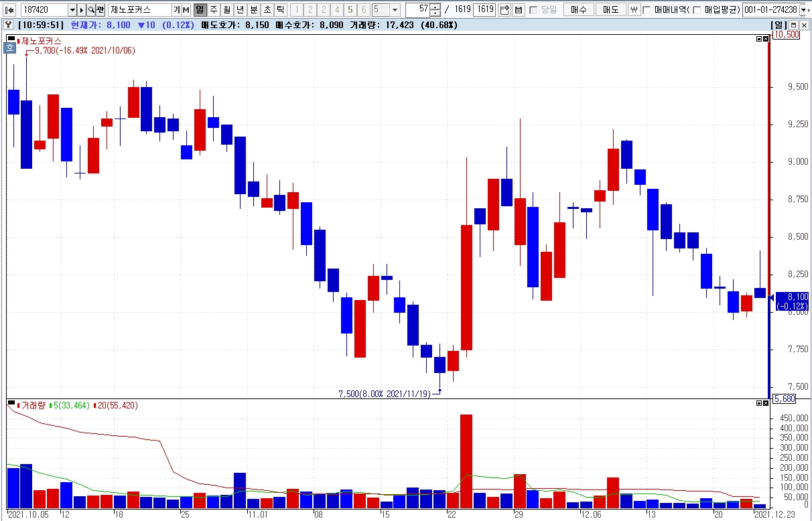The height and width of the screenshot is (521, 812).
Task: Switch to the 초 second chart period
Action: (267, 10)
